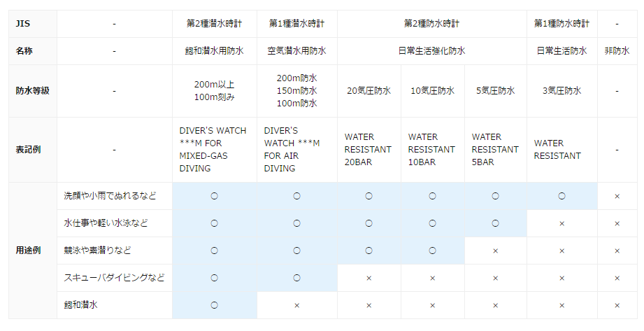
Task: Select the 飽和潜水用防水 name cell
Action: pos(215,51)
